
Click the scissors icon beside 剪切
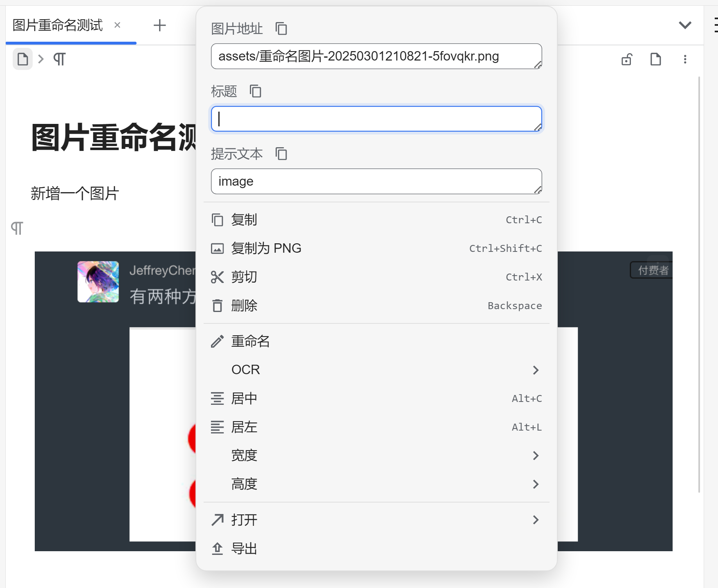pyautogui.click(x=217, y=277)
